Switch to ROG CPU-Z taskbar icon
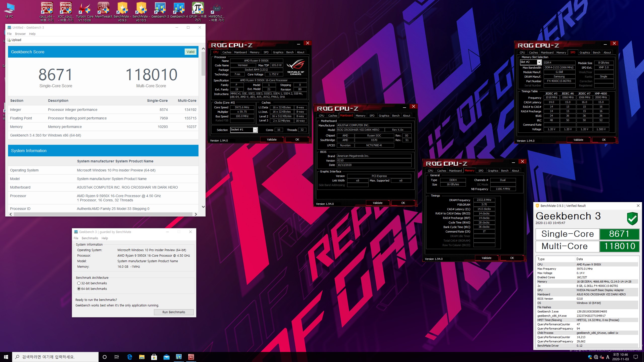Viewport: 644px width, 362px height. pos(191,357)
